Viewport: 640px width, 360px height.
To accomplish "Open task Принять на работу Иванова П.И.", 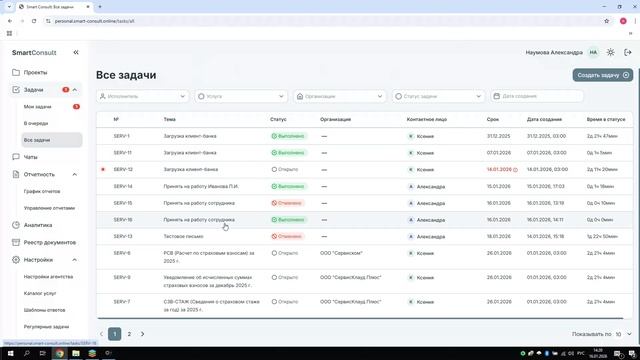I will click(x=201, y=186).
